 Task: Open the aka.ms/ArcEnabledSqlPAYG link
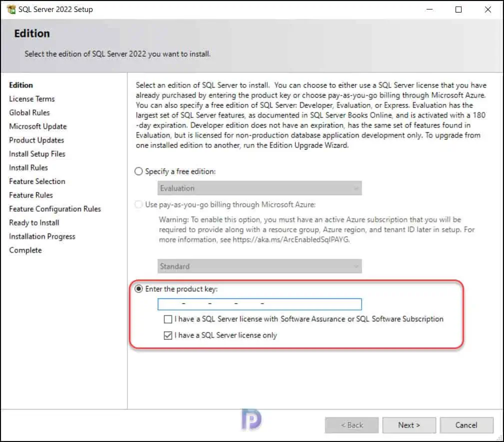pyautogui.click(x=291, y=239)
